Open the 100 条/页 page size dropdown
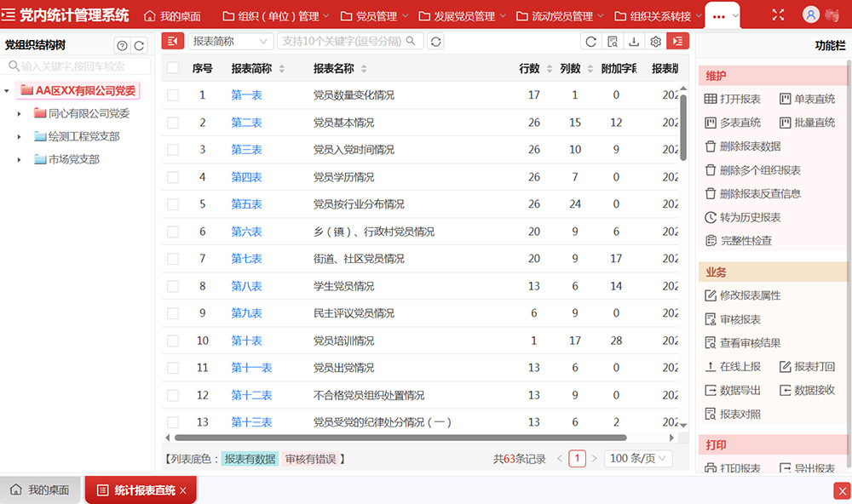Image resolution: width=852 pixels, height=504 pixels. click(x=638, y=458)
